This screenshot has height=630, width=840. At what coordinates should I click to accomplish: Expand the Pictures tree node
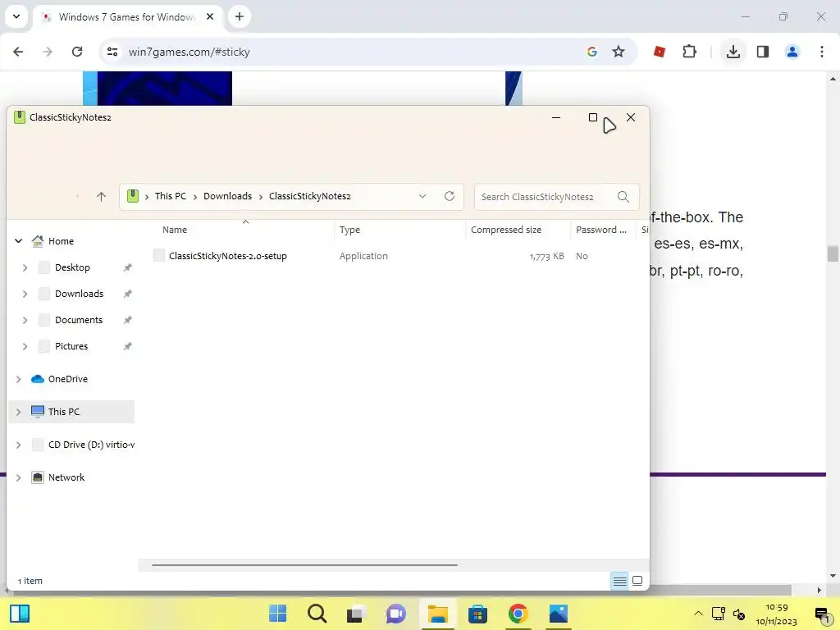click(x=25, y=346)
